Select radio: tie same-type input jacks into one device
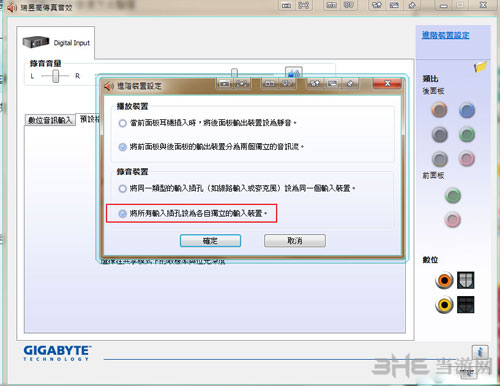Viewport: 500px width, 386px height. pyautogui.click(x=122, y=189)
